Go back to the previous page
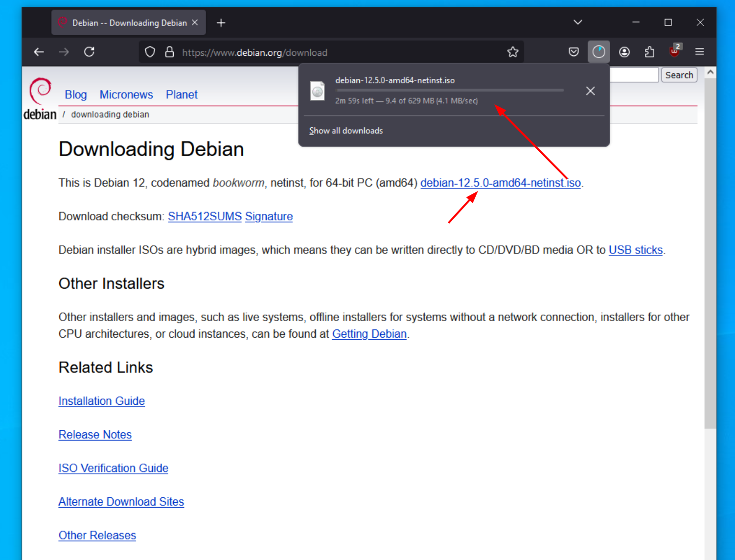The width and height of the screenshot is (735, 560). click(39, 52)
